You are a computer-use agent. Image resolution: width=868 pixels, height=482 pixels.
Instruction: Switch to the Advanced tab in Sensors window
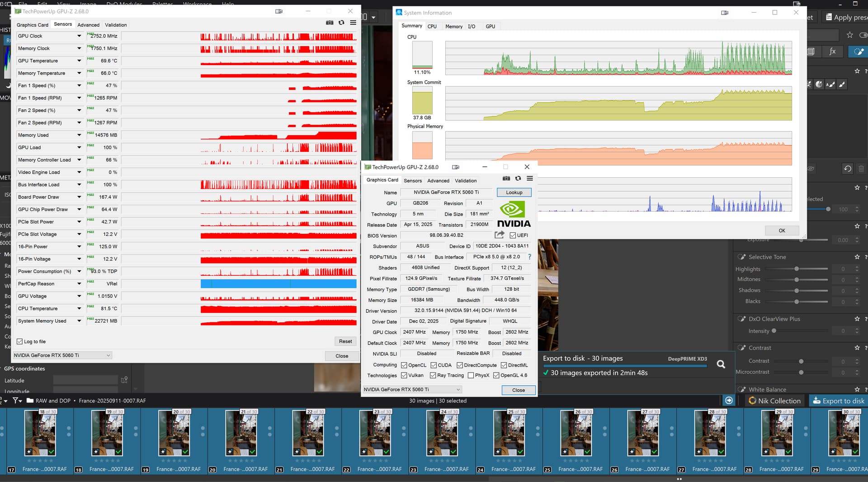pos(88,25)
